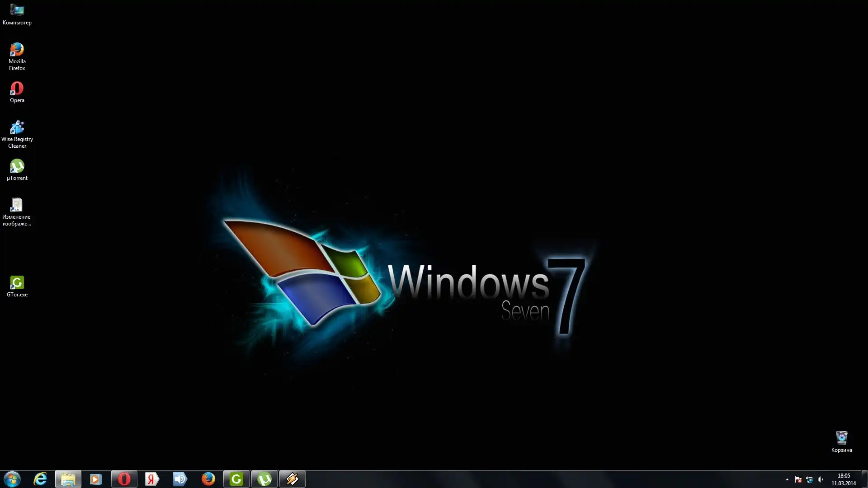The height and width of the screenshot is (488, 868).
Task: Select the Компьютер desktop icon
Action: [17, 11]
